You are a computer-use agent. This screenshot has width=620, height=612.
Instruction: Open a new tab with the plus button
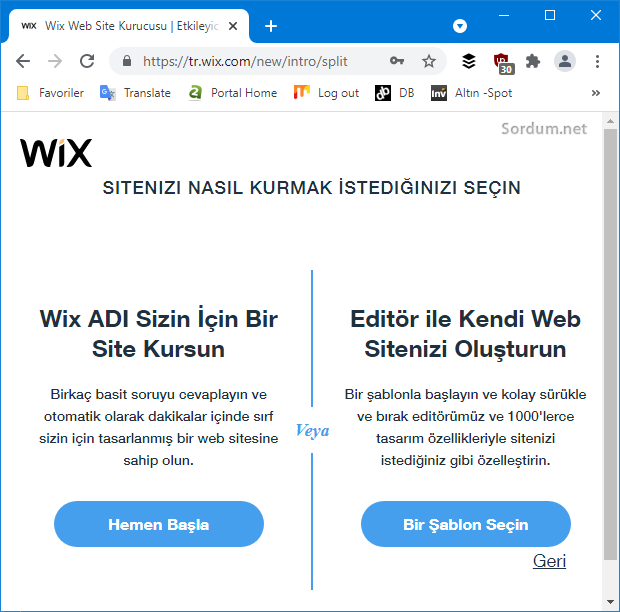(271, 26)
